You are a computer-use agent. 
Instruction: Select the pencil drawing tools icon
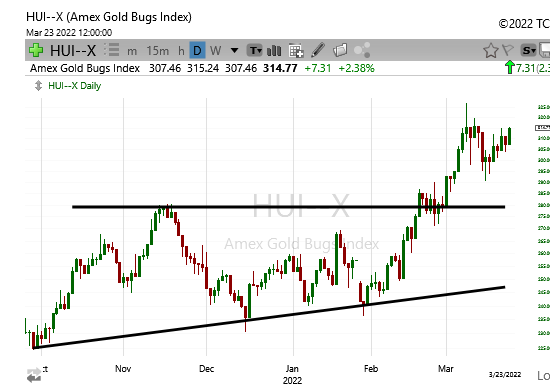[318, 50]
